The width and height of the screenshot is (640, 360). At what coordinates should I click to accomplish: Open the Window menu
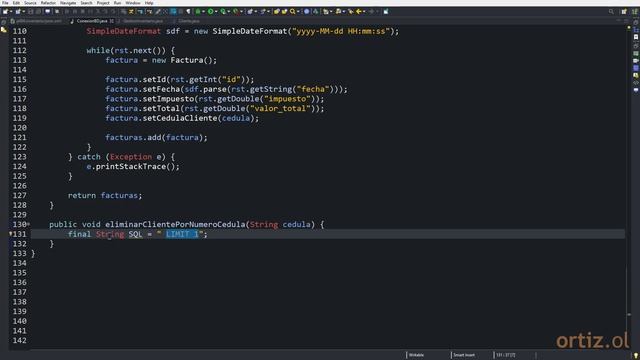click(133, 3)
